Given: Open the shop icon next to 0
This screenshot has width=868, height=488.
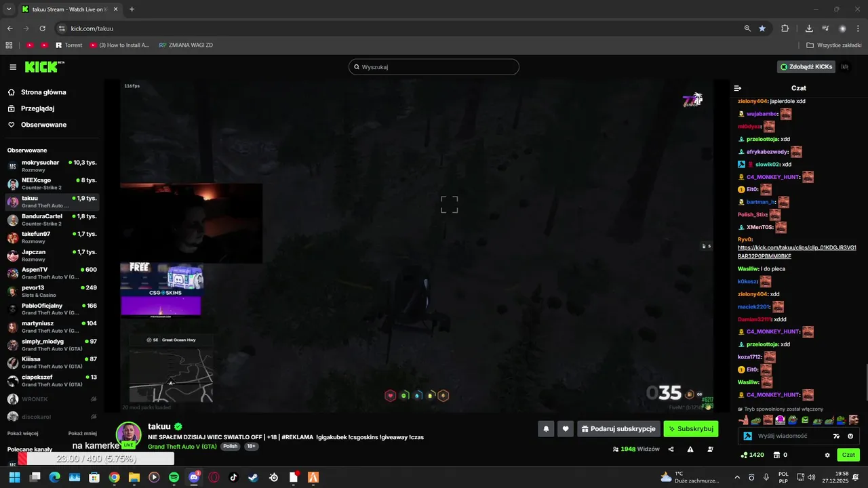Looking at the screenshot, I should [x=776, y=455].
